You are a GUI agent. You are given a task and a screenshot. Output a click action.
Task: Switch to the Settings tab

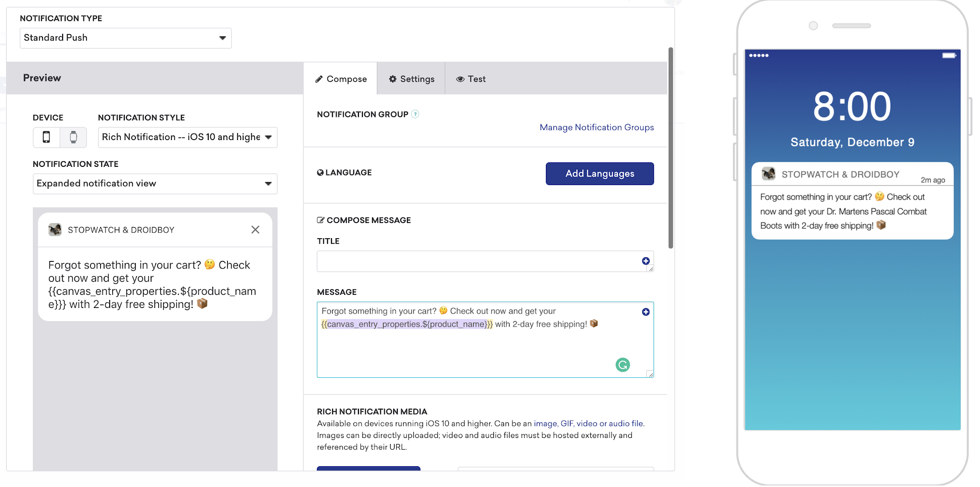(411, 79)
